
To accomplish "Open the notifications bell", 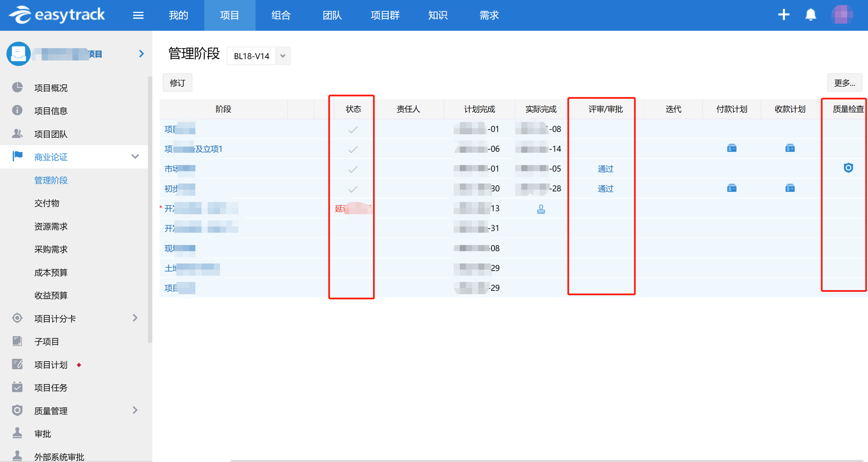I will pyautogui.click(x=811, y=15).
